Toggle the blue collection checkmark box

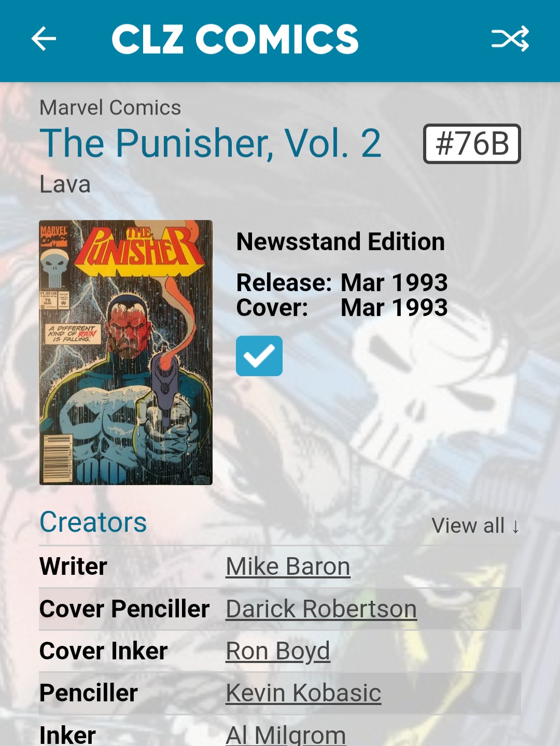[259, 356]
